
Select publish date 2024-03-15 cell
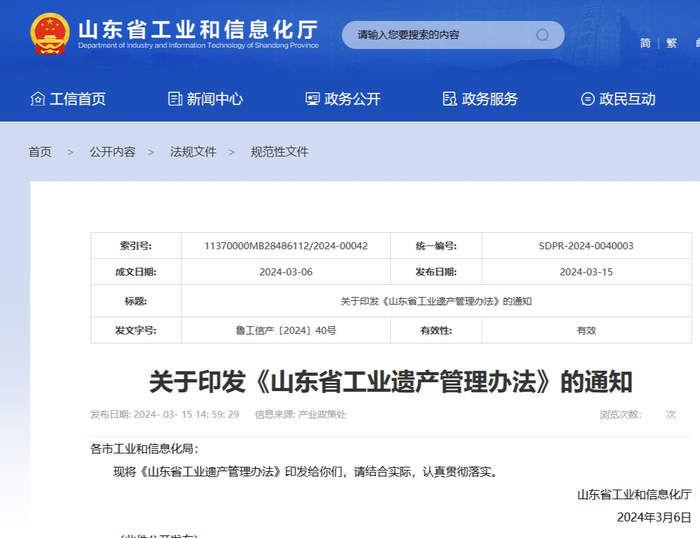586,272
